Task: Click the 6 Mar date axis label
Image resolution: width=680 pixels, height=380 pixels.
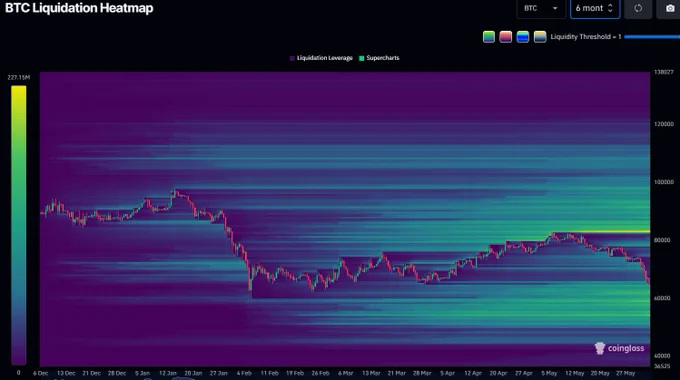Action: tap(346, 373)
